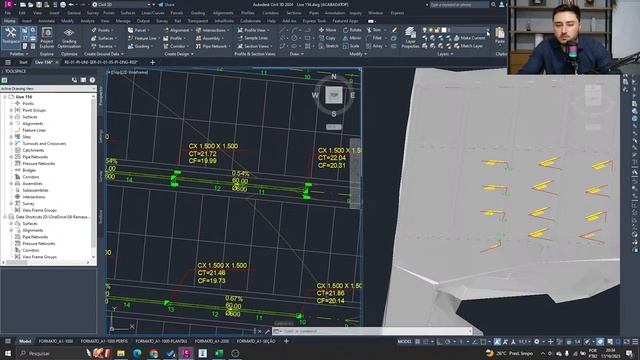Toggle MODEL space button in status bar

click(x=404, y=341)
